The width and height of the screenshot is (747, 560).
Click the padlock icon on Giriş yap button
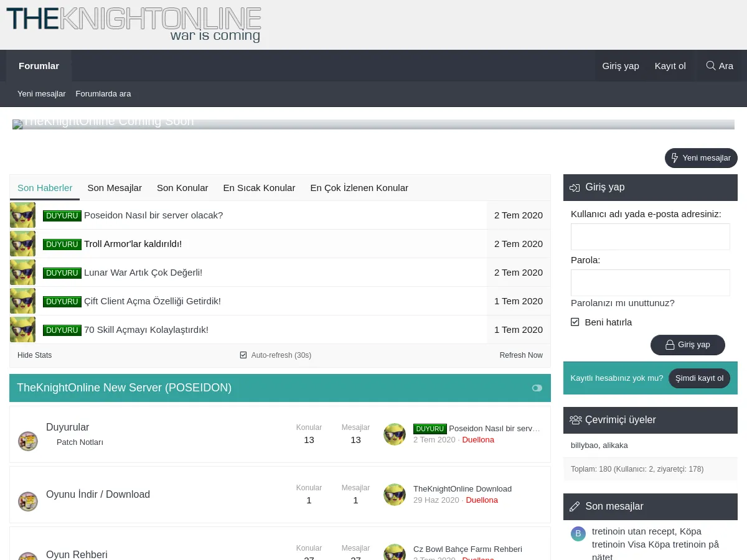click(x=671, y=344)
